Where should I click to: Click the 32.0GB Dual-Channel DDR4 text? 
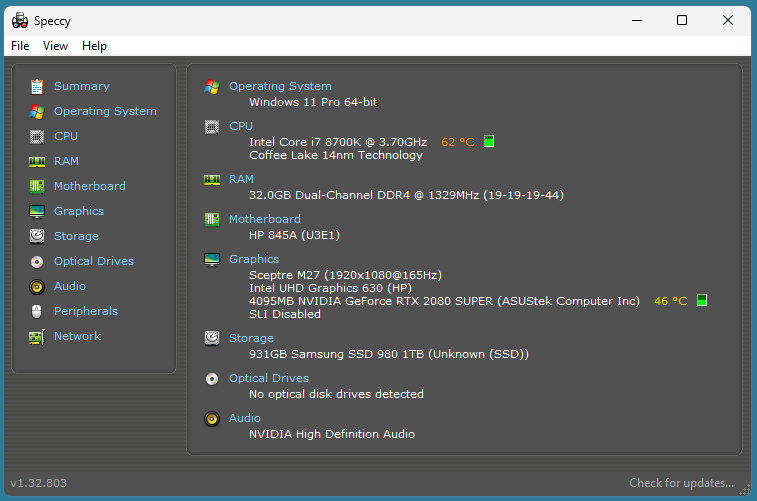point(407,195)
